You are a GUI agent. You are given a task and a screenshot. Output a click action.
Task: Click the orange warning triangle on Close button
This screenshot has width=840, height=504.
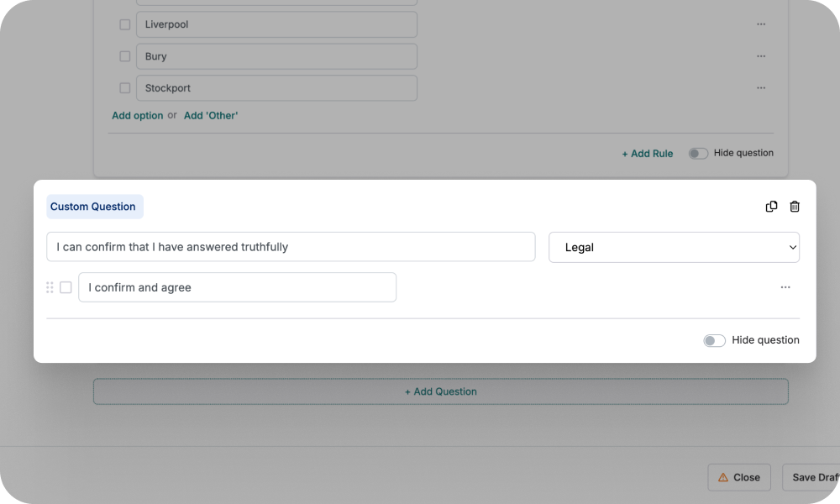[724, 477]
